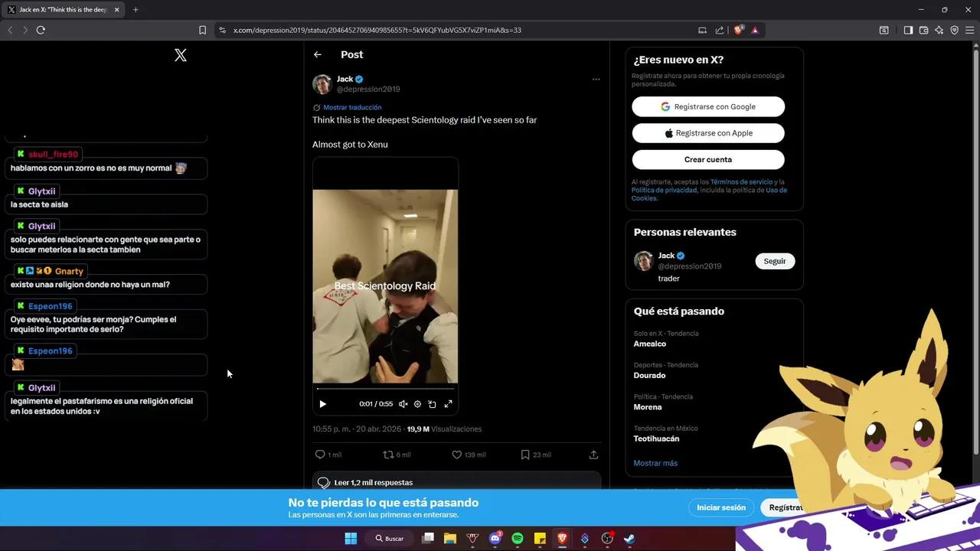
Task: Seek on the video progress bar
Action: click(x=385, y=389)
